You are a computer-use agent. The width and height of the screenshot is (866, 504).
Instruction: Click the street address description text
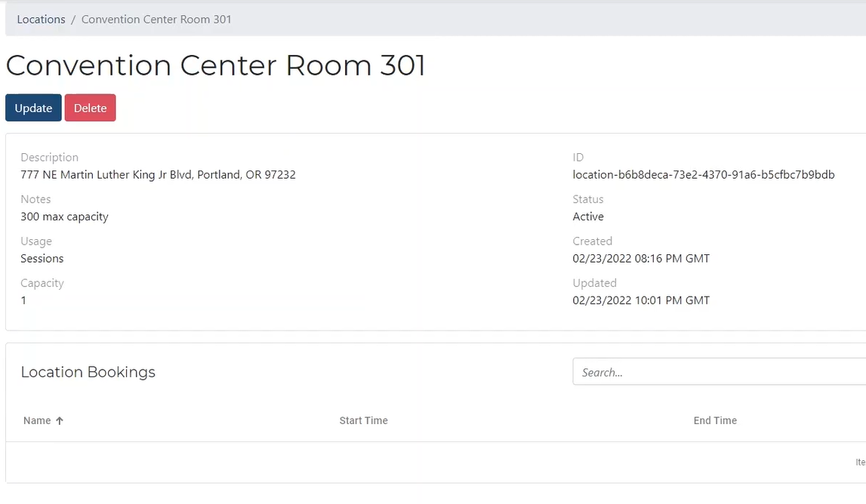coord(158,175)
